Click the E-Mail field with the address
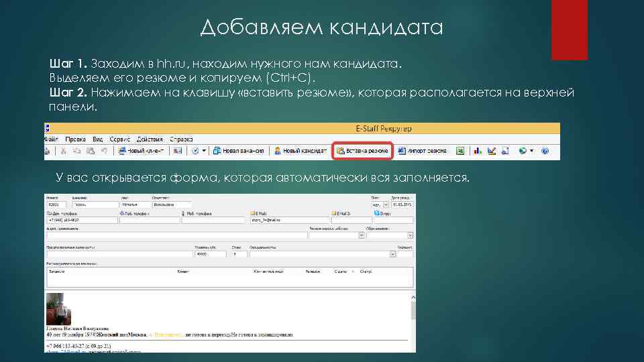The width and height of the screenshot is (644, 362). (x=290, y=220)
